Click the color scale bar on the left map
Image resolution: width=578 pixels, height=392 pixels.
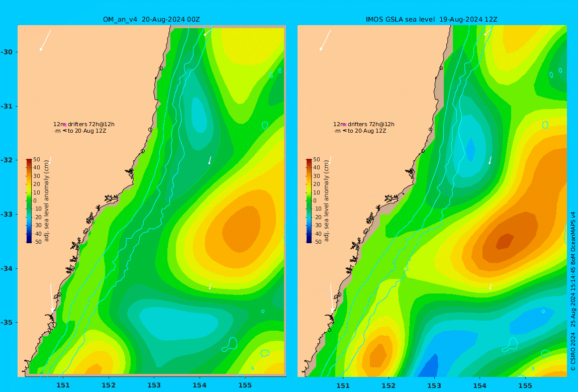pyautogui.click(x=29, y=201)
